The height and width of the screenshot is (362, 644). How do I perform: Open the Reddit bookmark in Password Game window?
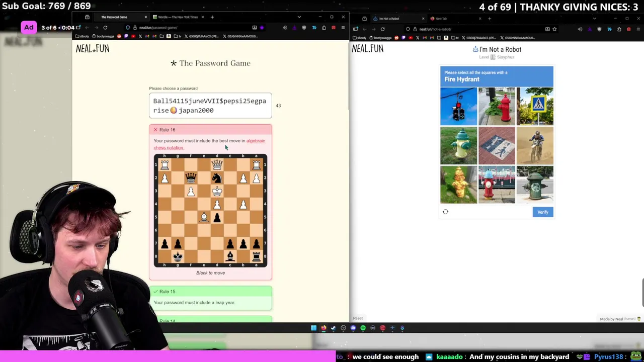[x=119, y=36]
